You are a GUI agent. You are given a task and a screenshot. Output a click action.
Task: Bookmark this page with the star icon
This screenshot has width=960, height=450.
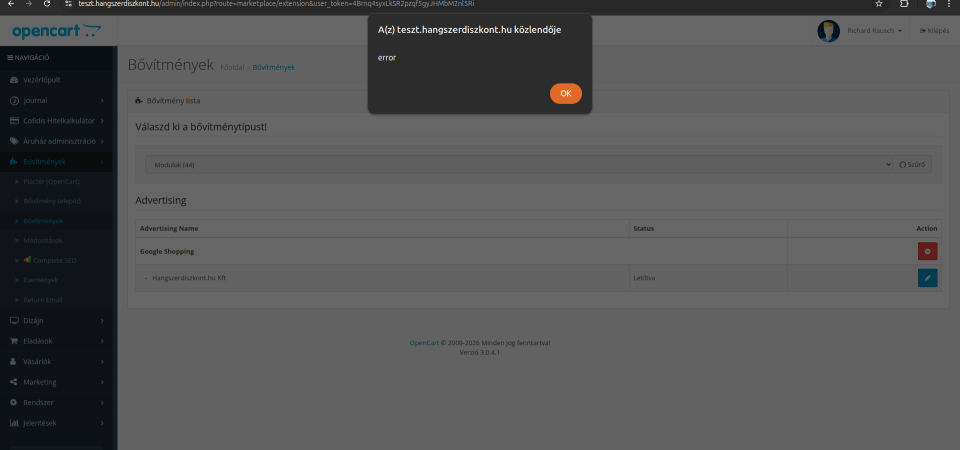pyautogui.click(x=877, y=5)
